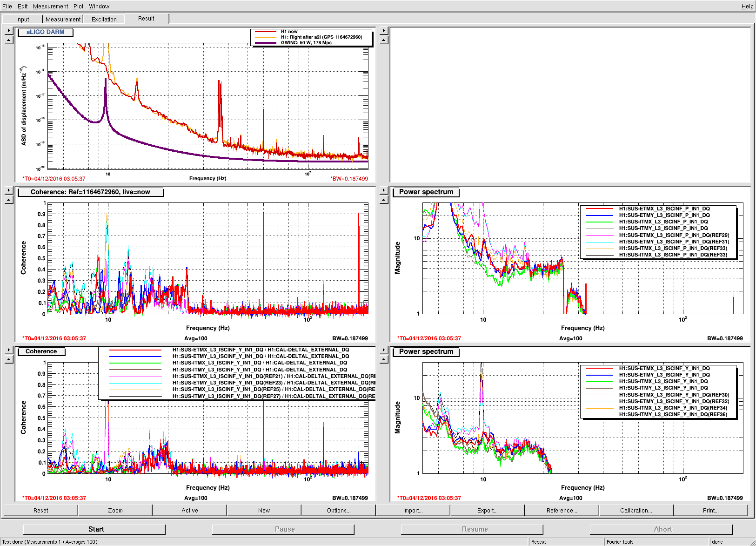Switch to the Excitation tab
The height and width of the screenshot is (546, 756).
click(104, 19)
